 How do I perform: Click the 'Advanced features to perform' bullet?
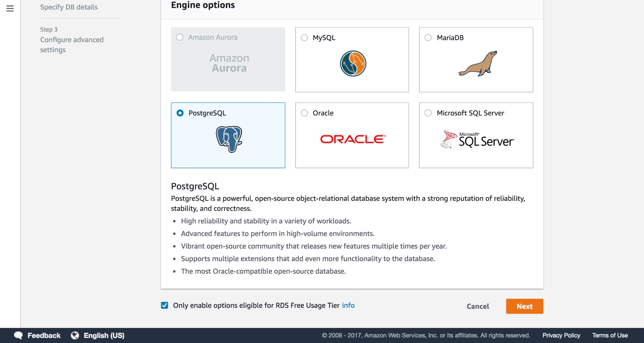(278, 234)
